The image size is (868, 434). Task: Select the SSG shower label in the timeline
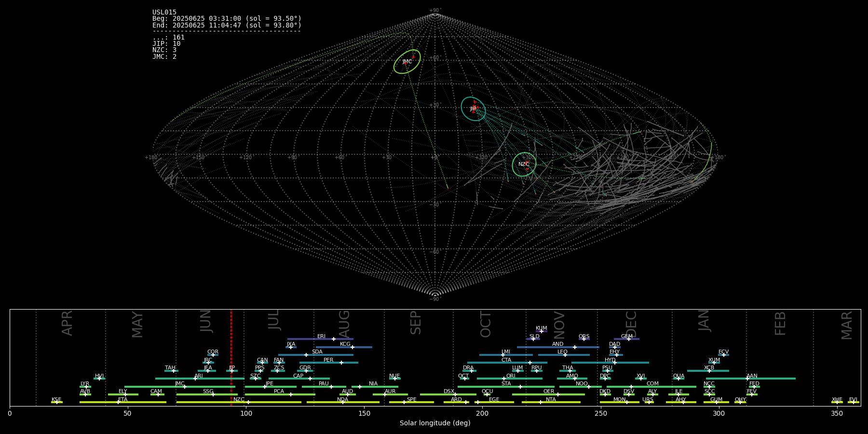208,392
